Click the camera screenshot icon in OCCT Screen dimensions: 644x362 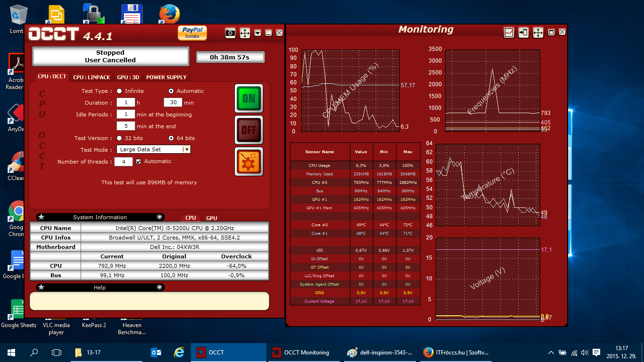[230, 33]
